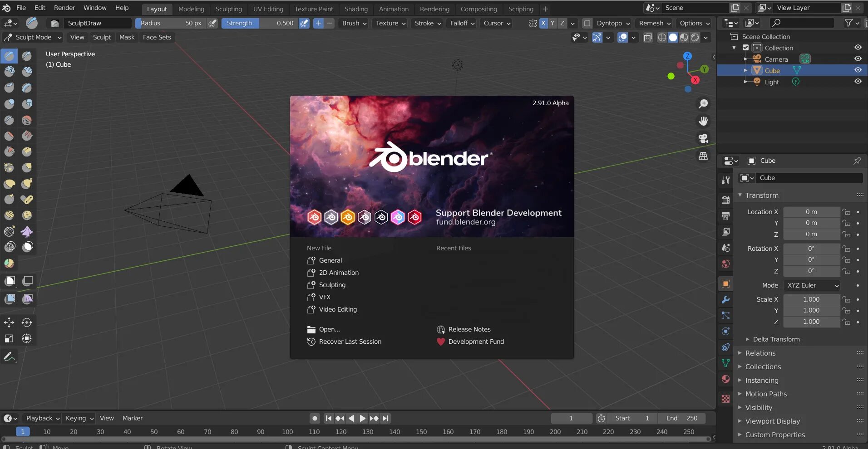Collapse the Transform panel

pyautogui.click(x=761, y=195)
